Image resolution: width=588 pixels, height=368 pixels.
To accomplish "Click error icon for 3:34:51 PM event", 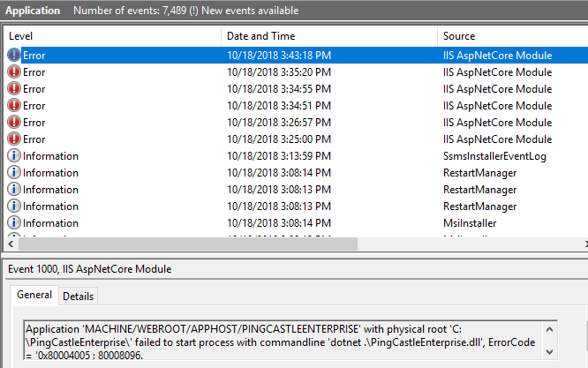I will coord(14,105).
